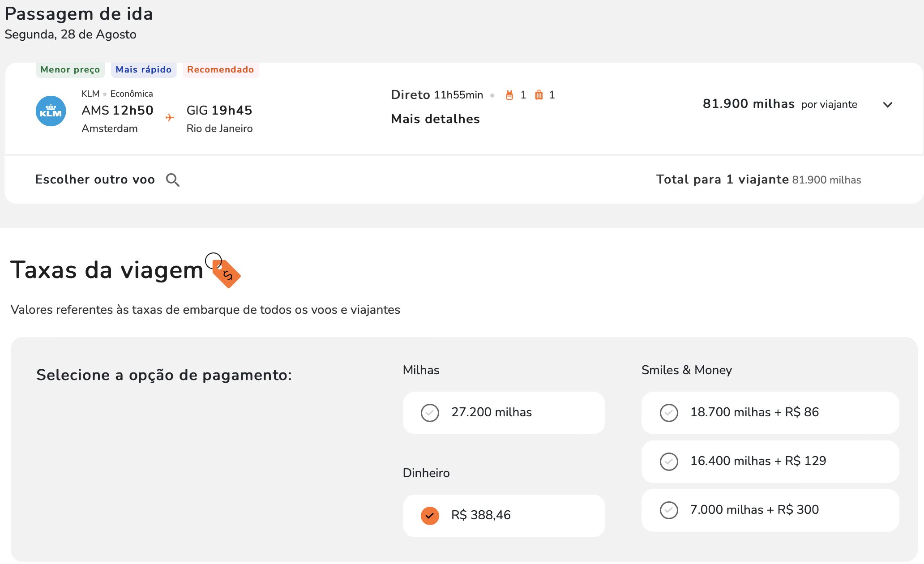Image resolution: width=924 pixels, height=564 pixels.
Task: Click the carry-on backpack baggage icon
Action: [x=509, y=95]
